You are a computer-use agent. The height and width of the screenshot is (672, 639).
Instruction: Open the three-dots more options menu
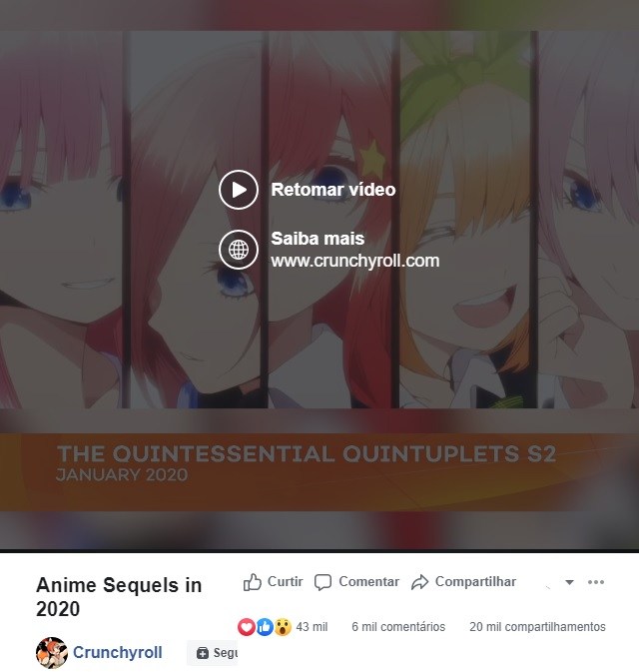coord(596,581)
